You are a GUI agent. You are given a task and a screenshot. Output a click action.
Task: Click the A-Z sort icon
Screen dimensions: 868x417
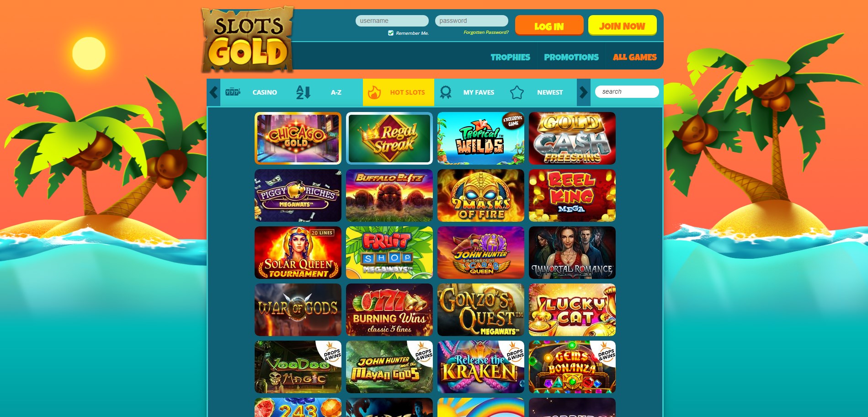click(304, 92)
